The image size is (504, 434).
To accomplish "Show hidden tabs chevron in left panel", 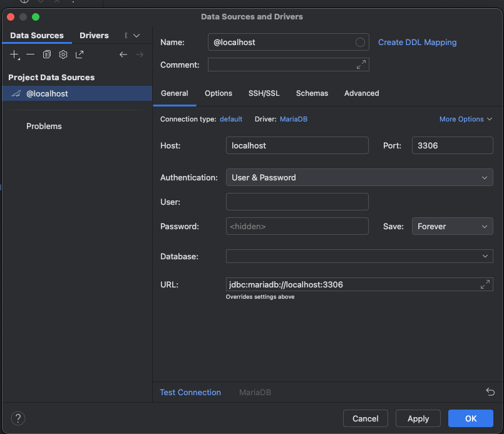I will 136,36.
